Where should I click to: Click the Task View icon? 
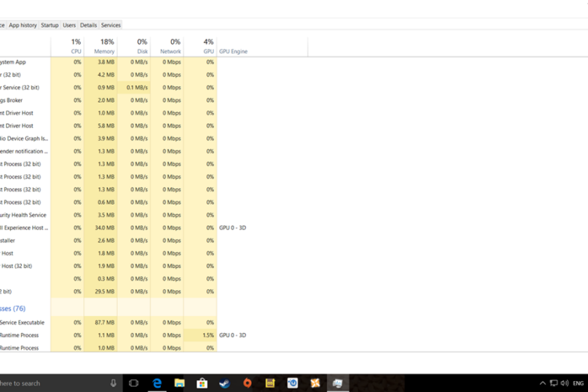(x=134, y=383)
